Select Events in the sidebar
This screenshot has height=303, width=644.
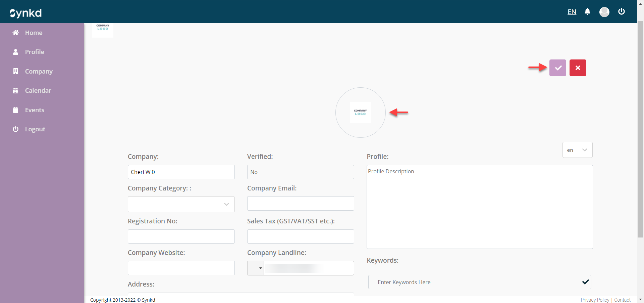(35, 110)
